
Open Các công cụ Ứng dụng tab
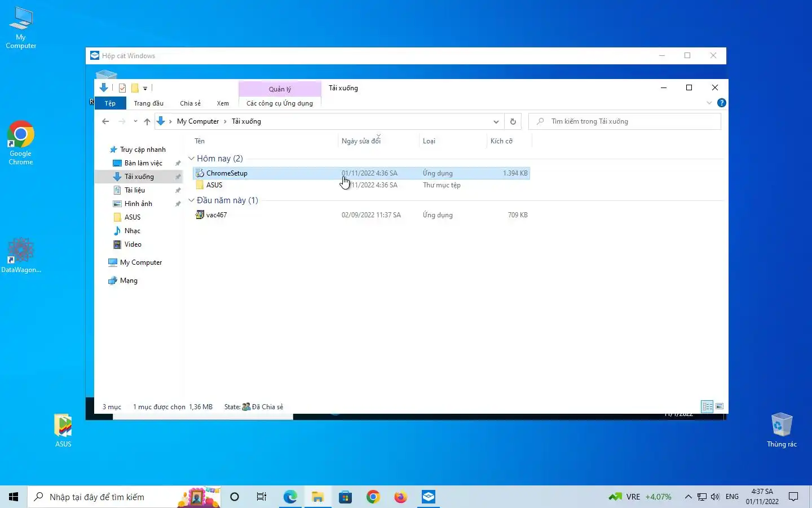point(280,103)
